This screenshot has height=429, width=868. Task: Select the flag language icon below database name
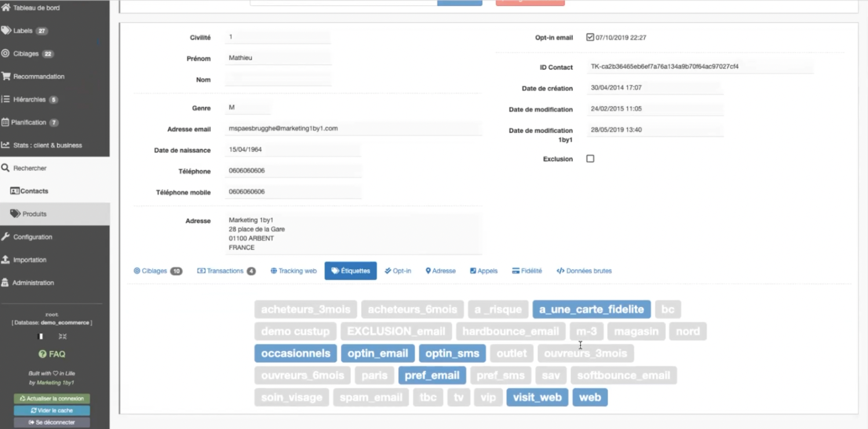click(41, 336)
